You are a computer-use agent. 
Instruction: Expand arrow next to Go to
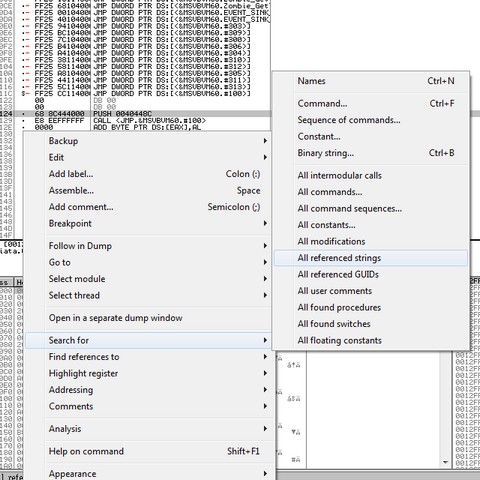click(x=265, y=262)
